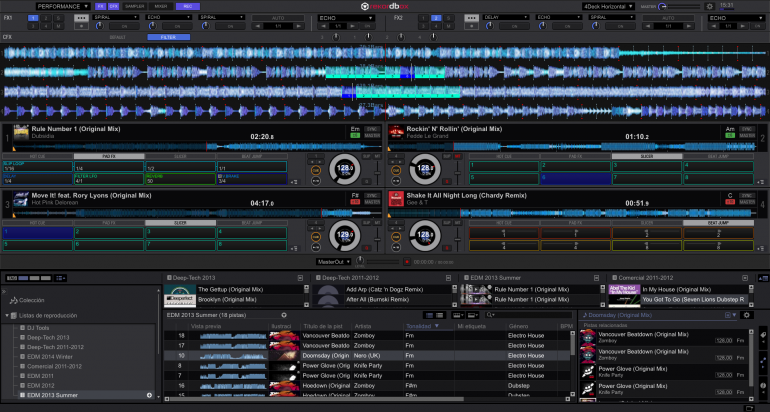Collapse the Listas de reproducción tree
This screenshot has width=770, height=412.
click(x=9, y=315)
